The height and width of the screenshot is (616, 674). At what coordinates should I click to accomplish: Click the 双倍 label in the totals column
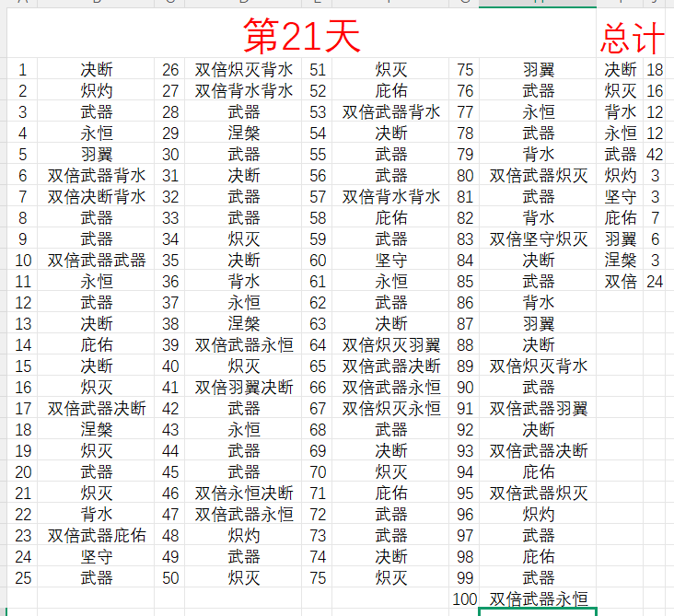point(620,281)
